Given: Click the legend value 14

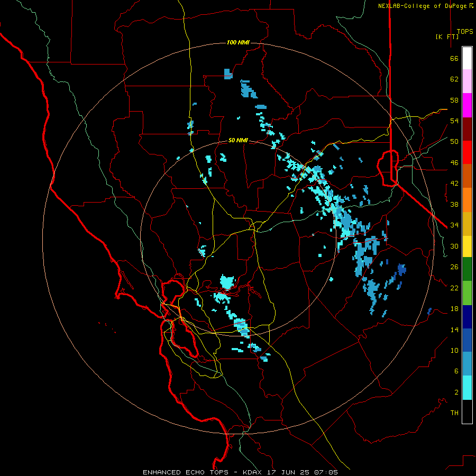Looking at the screenshot, I should click(x=454, y=329).
